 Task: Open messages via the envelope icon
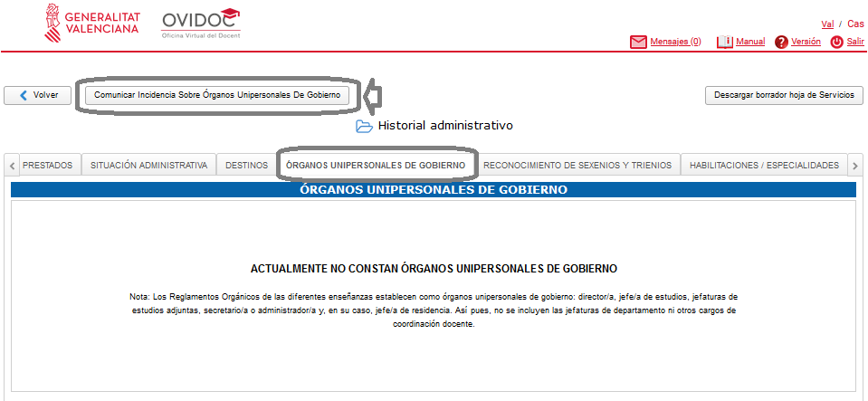click(638, 42)
